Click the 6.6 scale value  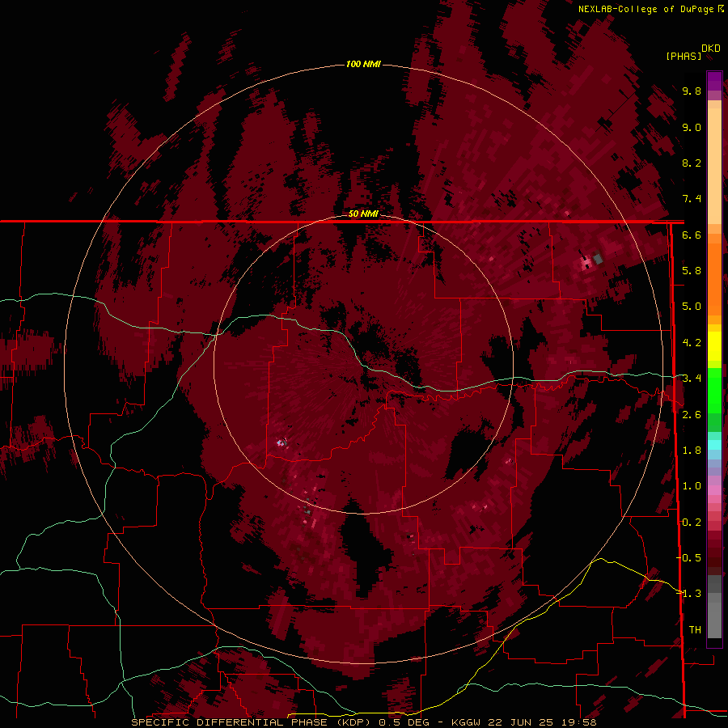(x=692, y=235)
